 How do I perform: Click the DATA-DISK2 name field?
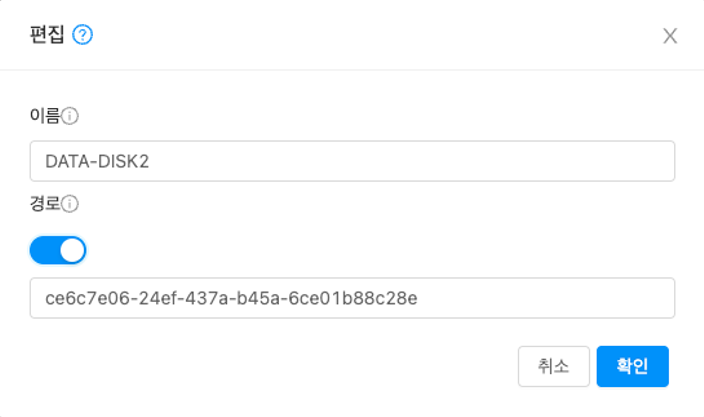coord(352,161)
